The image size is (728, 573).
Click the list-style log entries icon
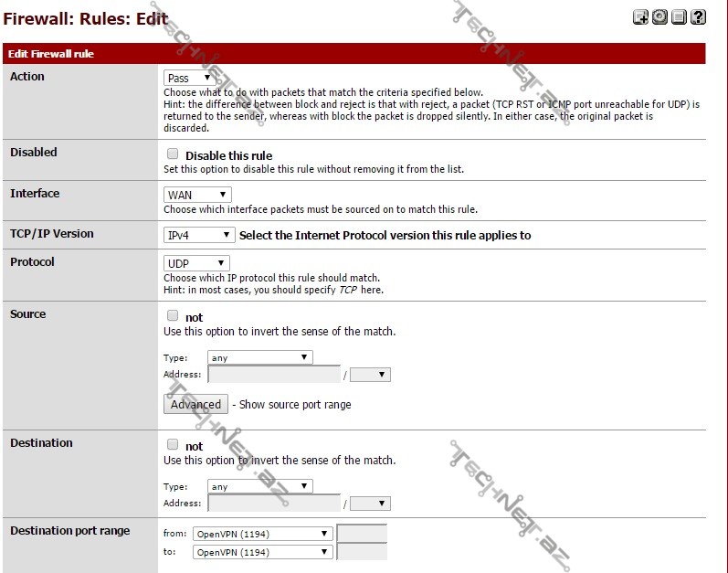679,16
